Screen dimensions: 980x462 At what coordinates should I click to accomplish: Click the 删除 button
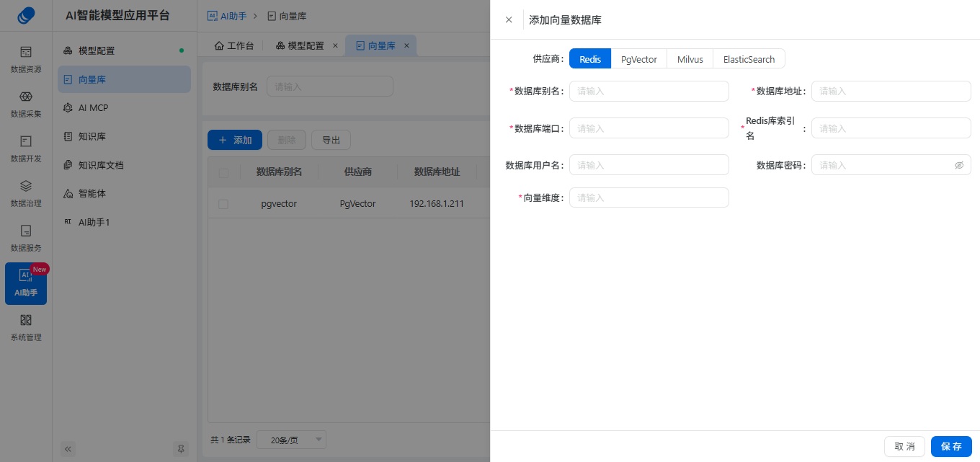[x=287, y=140]
